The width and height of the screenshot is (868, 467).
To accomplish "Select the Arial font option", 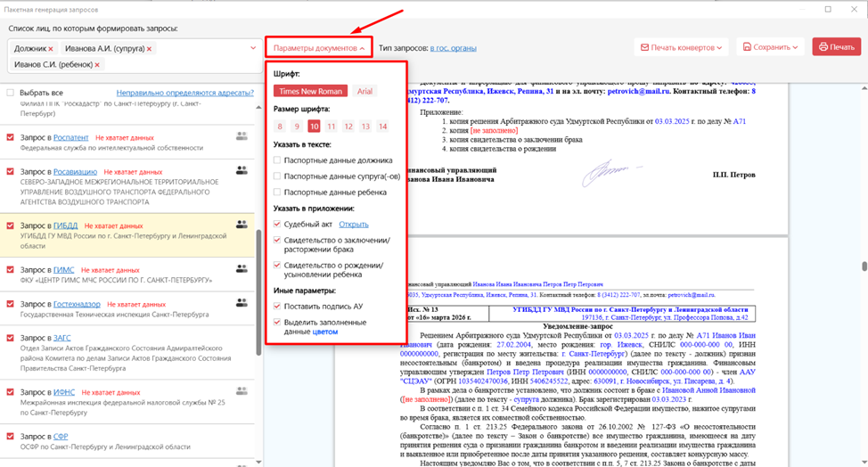I will 364,91.
